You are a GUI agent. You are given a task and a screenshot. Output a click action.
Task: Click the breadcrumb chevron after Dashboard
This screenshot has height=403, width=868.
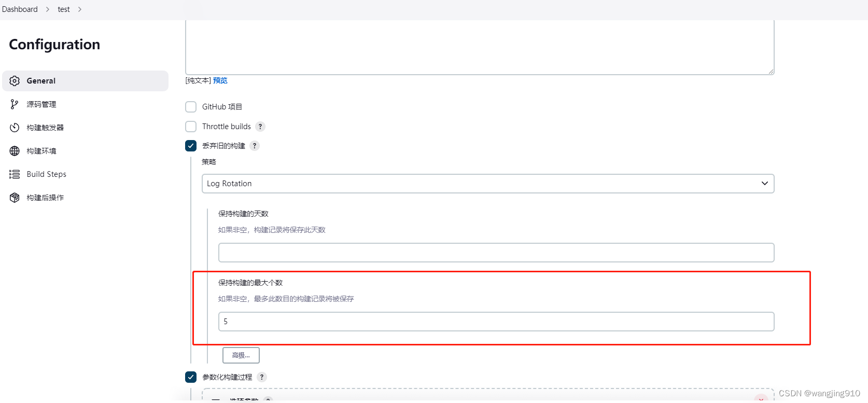click(x=48, y=9)
